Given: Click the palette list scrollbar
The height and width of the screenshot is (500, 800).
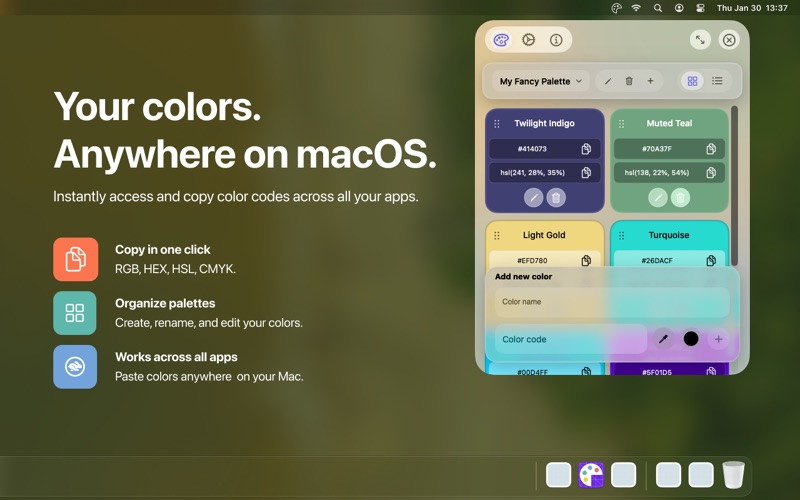Looking at the screenshot, I should coord(735,186).
